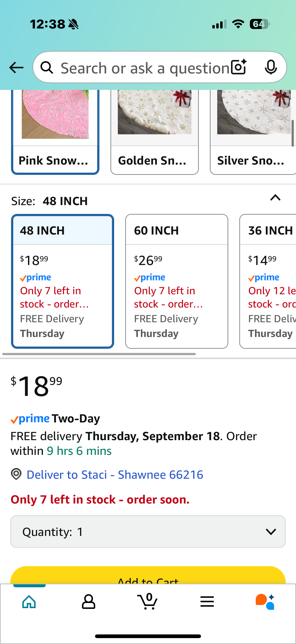Tap Deliver to Staci - Shawnee link
296x644 pixels.
(115, 475)
